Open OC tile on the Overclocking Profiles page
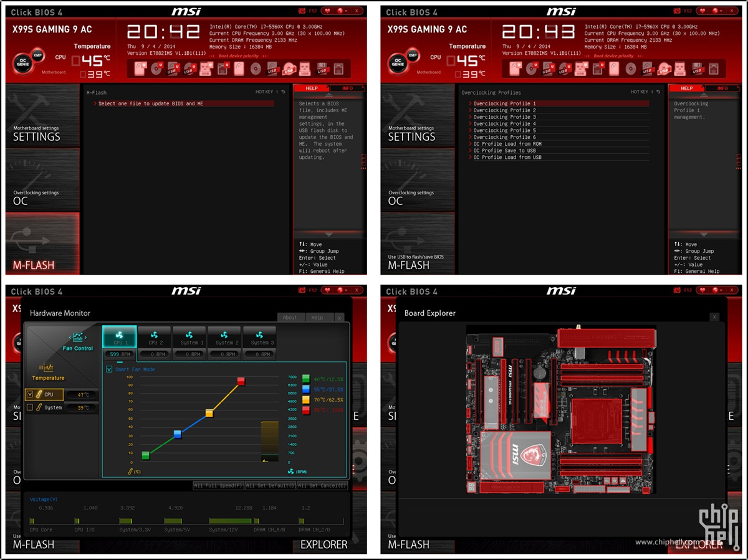Image resolution: width=748 pixels, height=560 pixels. 418,180
